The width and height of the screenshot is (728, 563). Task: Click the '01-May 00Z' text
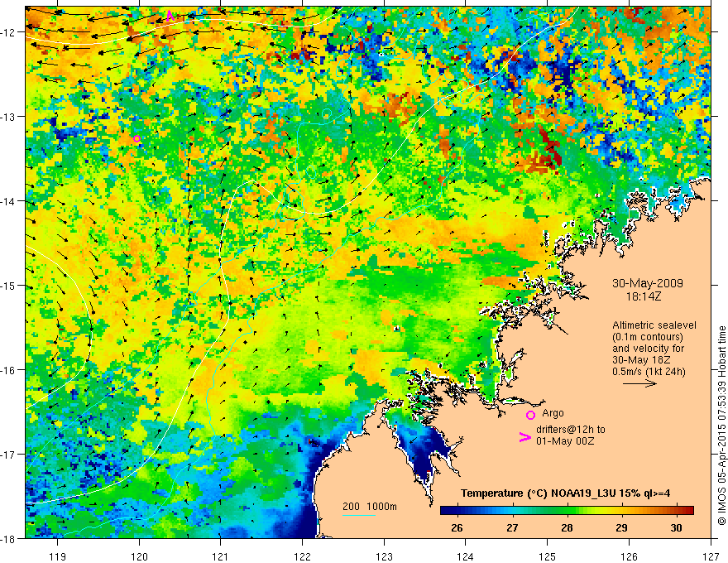565,440
